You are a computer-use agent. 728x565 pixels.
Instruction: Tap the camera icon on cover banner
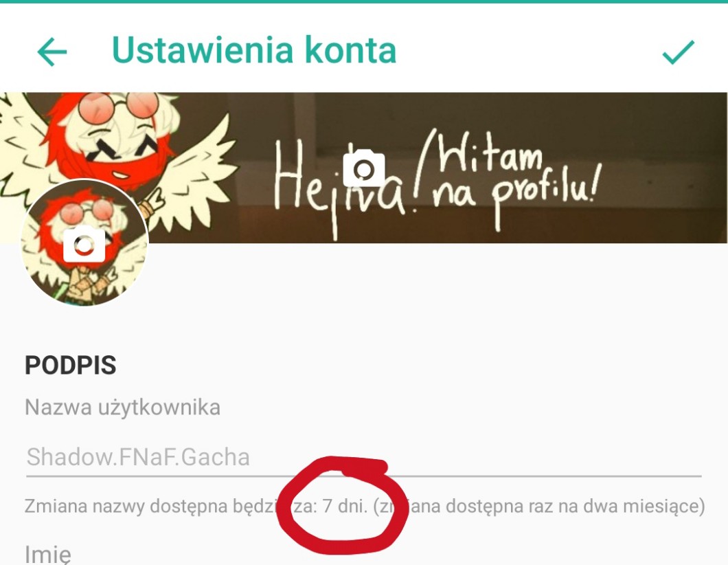363,168
